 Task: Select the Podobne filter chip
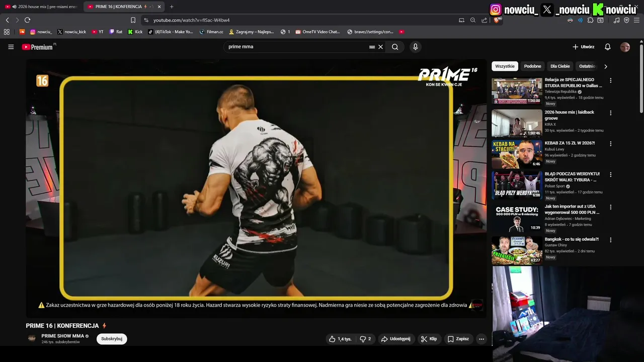[x=532, y=66]
